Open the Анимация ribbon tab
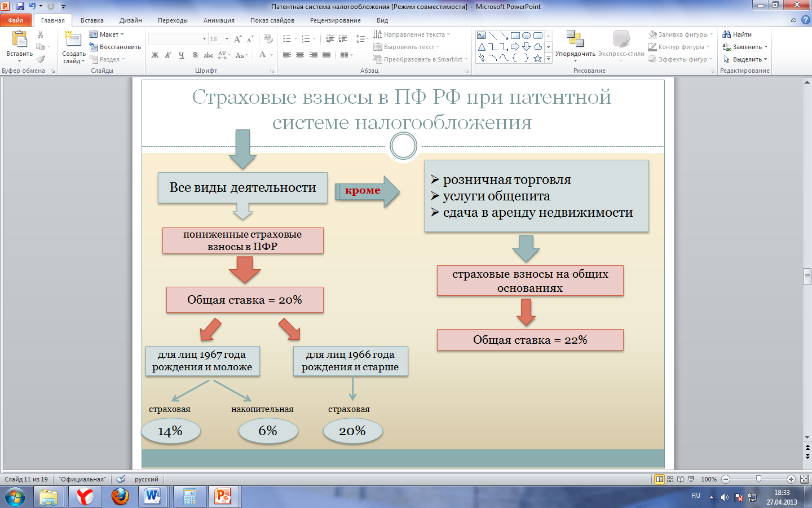Image resolution: width=812 pixels, height=508 pixels. (x=219, y=20)
